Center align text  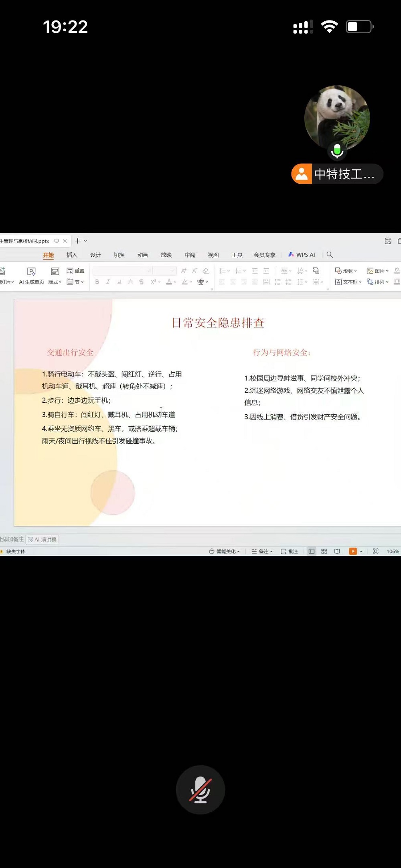click(233, 282)
